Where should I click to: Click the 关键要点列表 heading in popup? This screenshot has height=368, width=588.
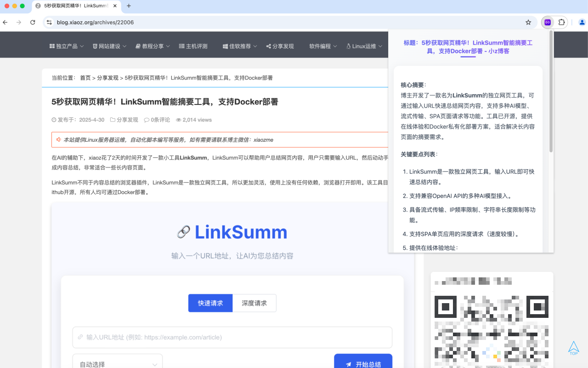(x=419, y=154)
